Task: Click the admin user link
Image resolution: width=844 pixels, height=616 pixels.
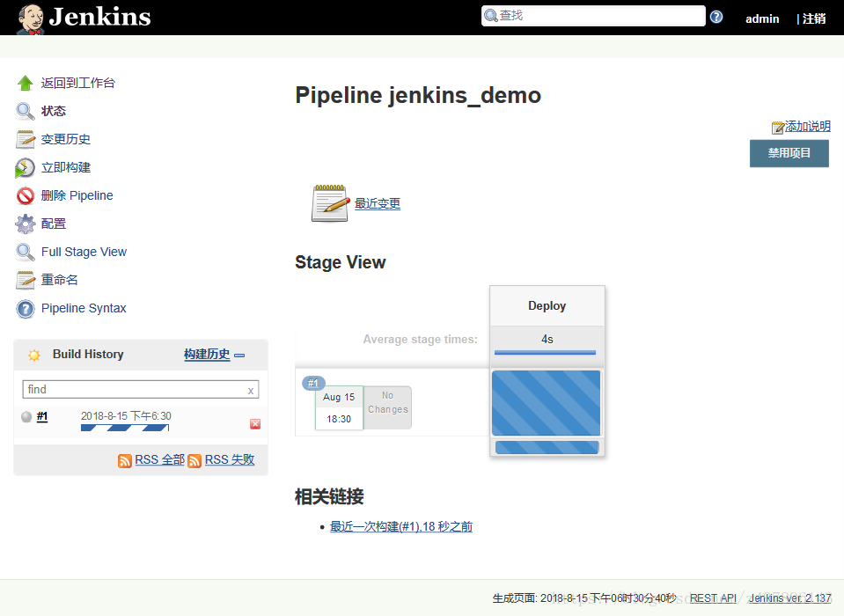Action: point(762,18)
